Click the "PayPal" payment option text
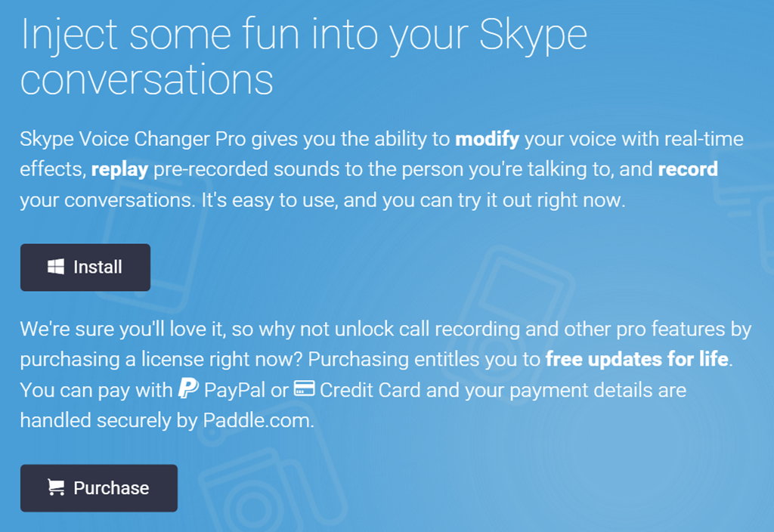 coord(235,391)
